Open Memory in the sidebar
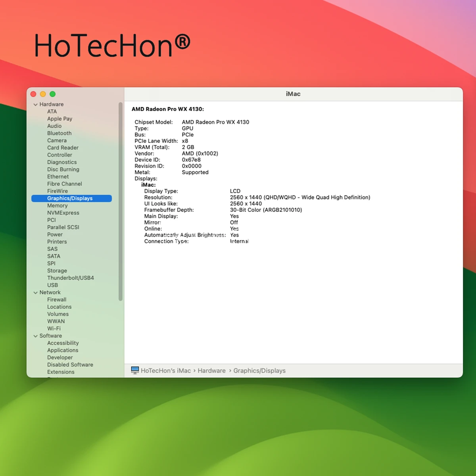 click(57, 205)
